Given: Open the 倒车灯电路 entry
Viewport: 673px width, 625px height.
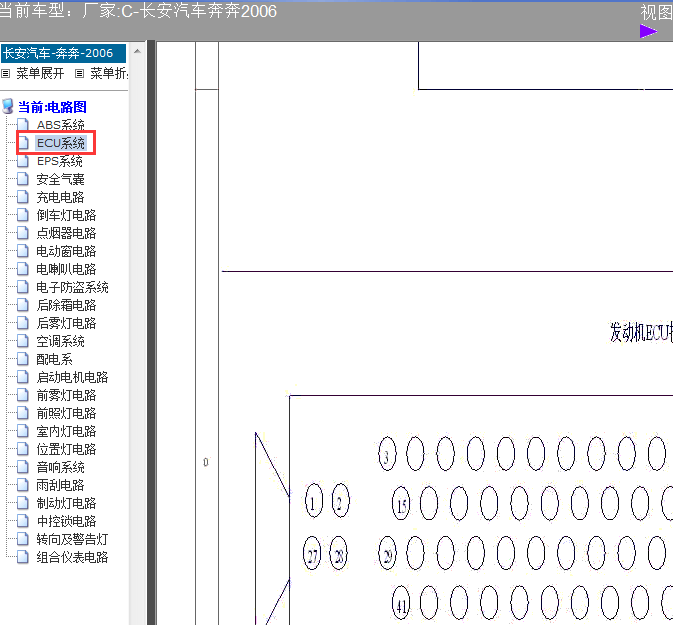Looking at the screenshot, I should click(67, 215).
